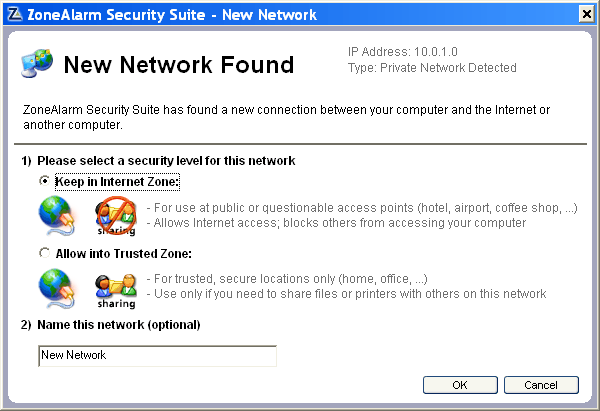Click the blocked sharing icon under Internet Zone
The width and height of the screenshot is (600, 411).
pos(116,216)
